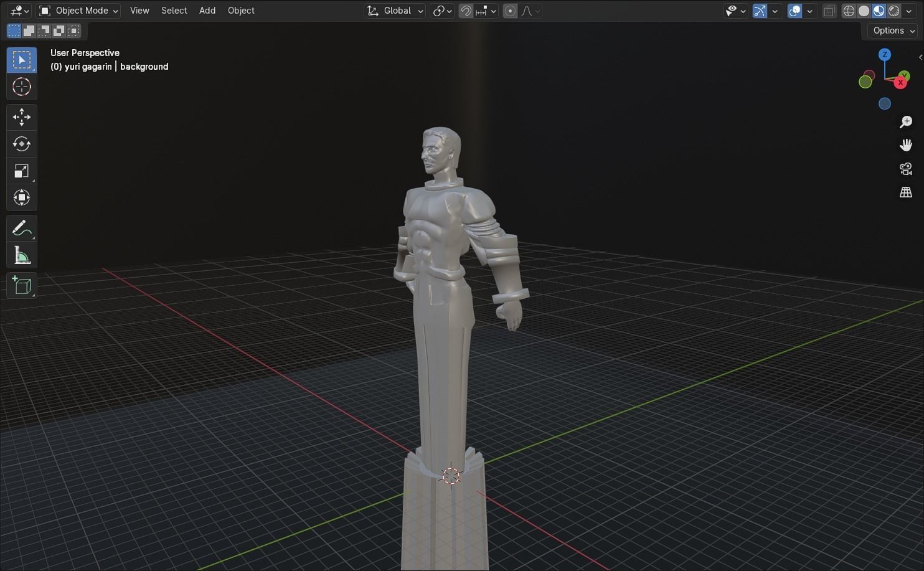Open the Object Mode dropdown
This screenshot has height=571, width=924.
point(78,11)
